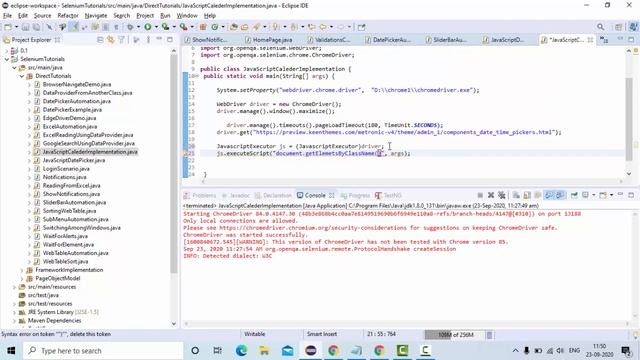Image resolution: width=640 pixels, height=360 pixels.
Task: Open the Refactor menu
Action: click(x=68, y=16)
